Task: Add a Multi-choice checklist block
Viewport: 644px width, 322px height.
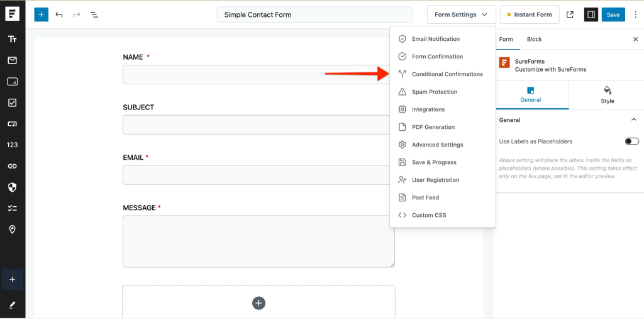Action: [13, 209]
